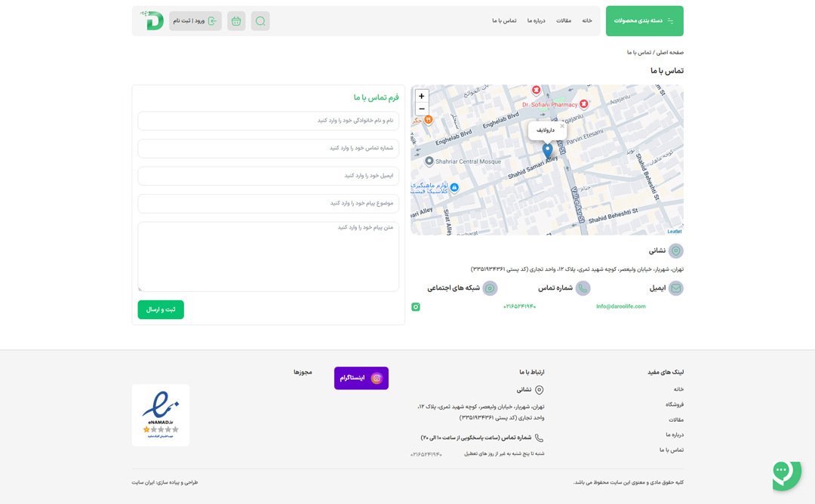This screenshot has height=504, width=815.
Task: Zoom in on the map
Action: point(422,96)
